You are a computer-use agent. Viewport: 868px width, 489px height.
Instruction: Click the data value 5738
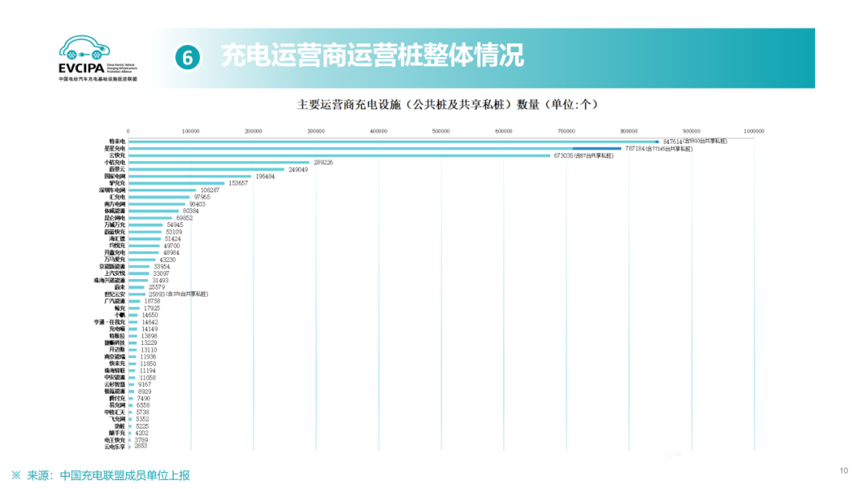click(x=142, y=412)
